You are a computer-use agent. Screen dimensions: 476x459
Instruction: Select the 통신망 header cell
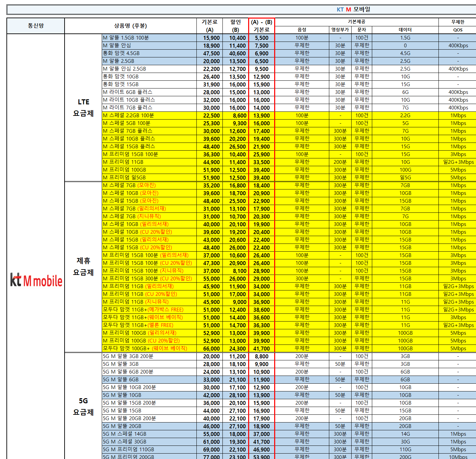coord(36,26)
